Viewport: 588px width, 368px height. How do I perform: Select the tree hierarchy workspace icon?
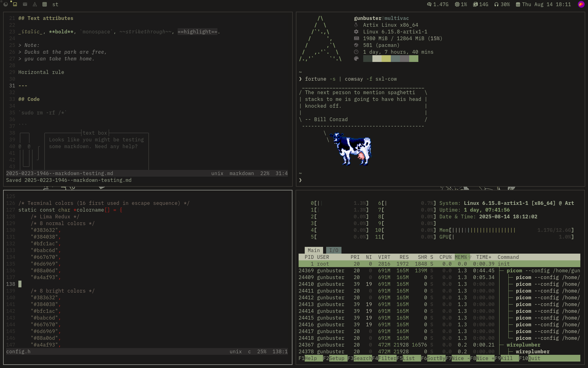click(35, 4)
